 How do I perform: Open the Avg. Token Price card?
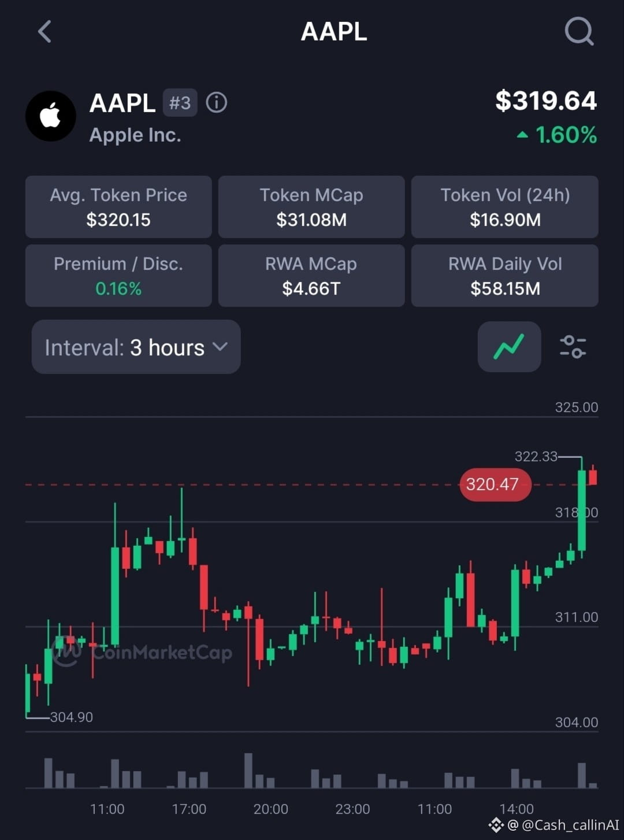coord(118,207)
